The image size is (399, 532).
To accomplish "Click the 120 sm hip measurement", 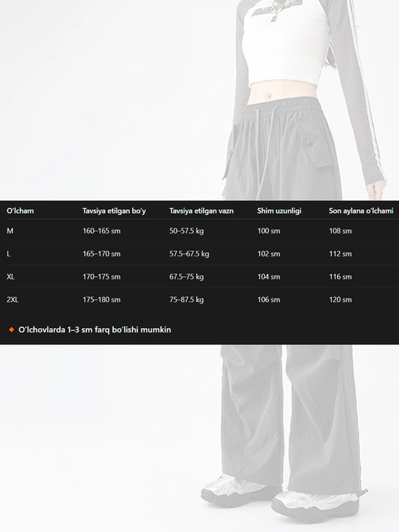I will coord(341,299).
